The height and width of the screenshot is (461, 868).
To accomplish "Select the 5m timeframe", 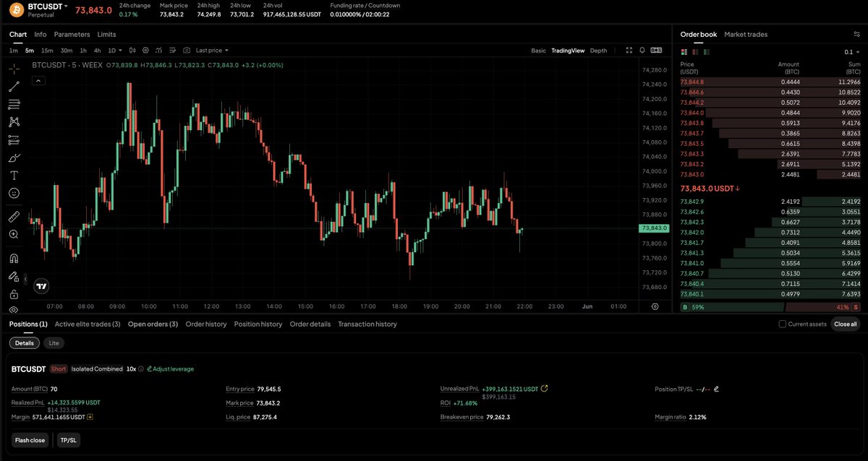I will (29, 51).
